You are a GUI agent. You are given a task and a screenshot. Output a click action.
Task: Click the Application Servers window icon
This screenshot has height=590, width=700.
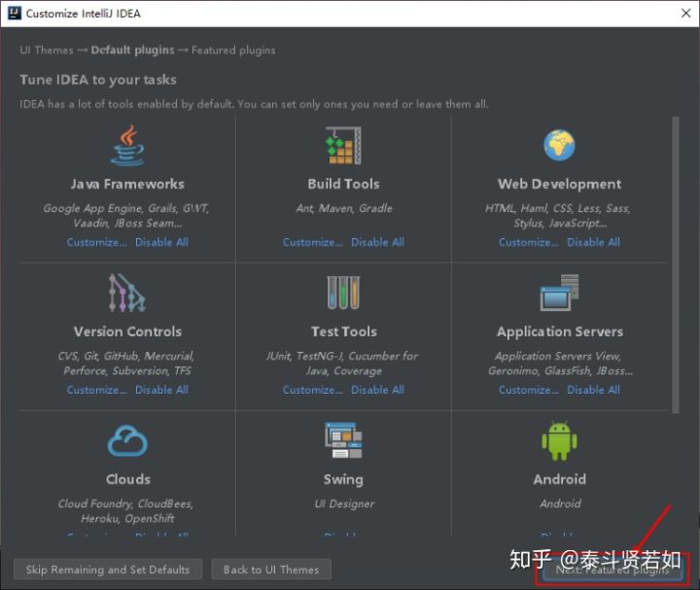click(559, 294)
